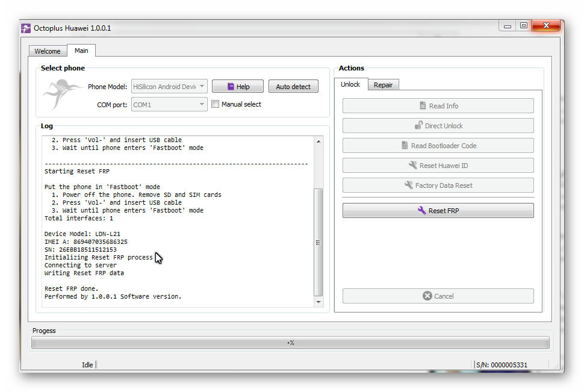Click the Help button

238,87
